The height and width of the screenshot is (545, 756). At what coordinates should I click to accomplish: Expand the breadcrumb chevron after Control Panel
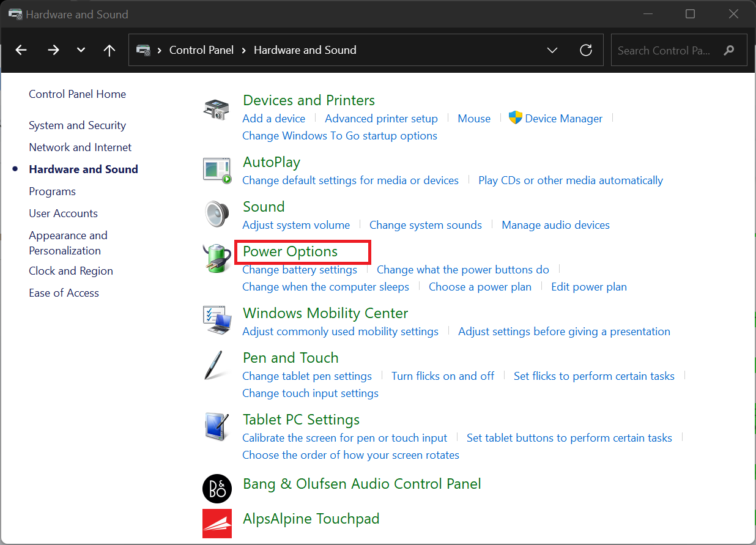pyautogui.click(x=243, y=50)
